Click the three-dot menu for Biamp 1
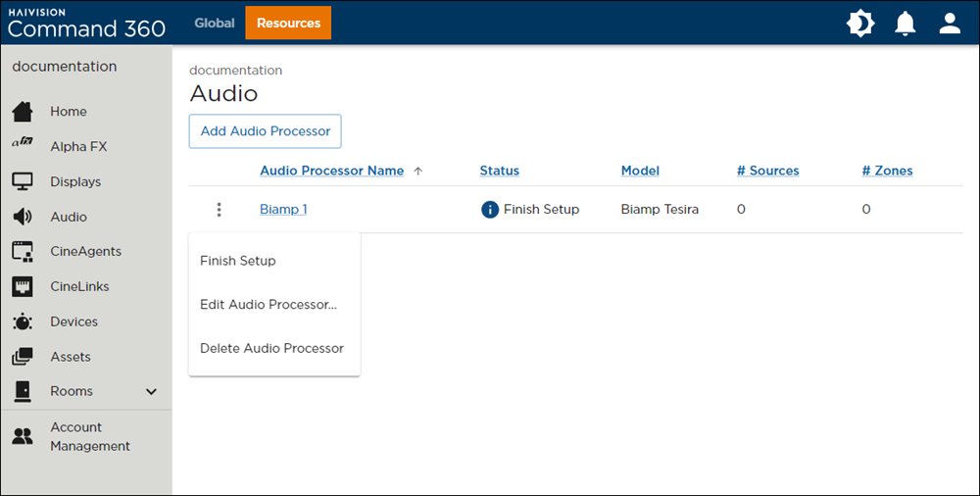 click(219, 210)
